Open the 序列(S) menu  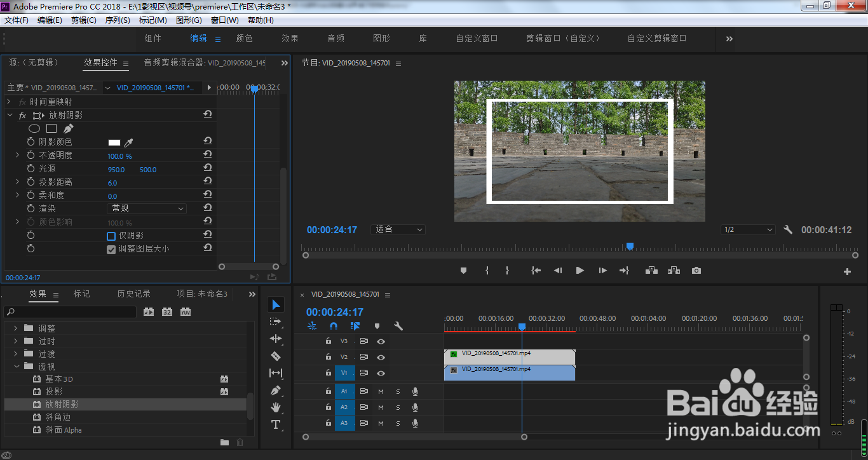(118, 20)
